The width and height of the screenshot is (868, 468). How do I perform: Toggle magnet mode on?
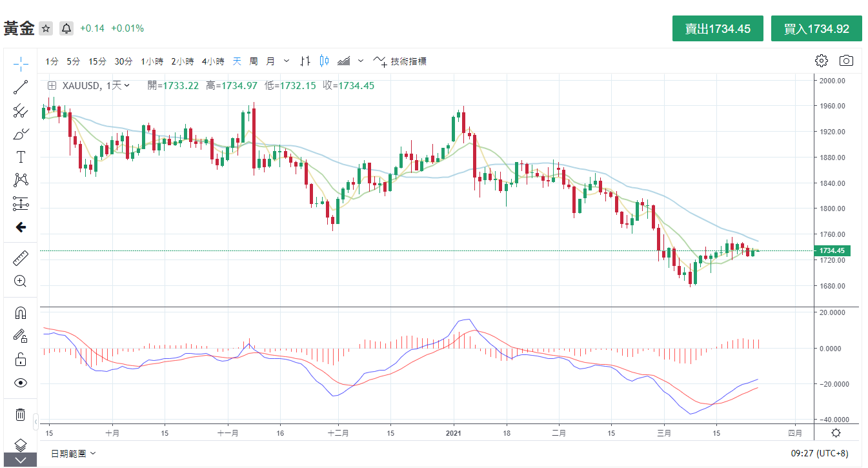21,313
